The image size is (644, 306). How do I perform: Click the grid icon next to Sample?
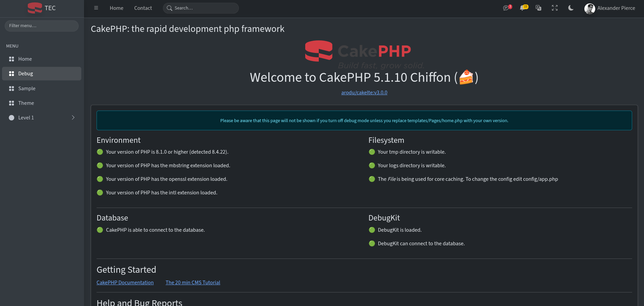click(x=12, y=89)
